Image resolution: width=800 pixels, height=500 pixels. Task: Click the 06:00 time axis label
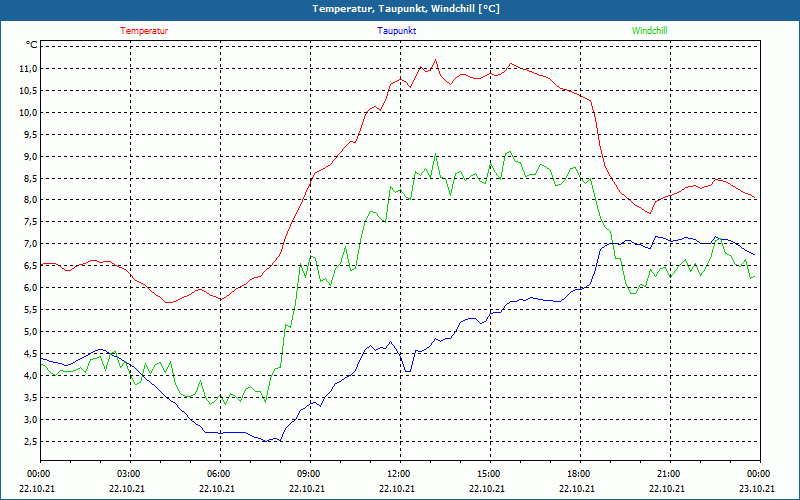(x=220, y=473)
